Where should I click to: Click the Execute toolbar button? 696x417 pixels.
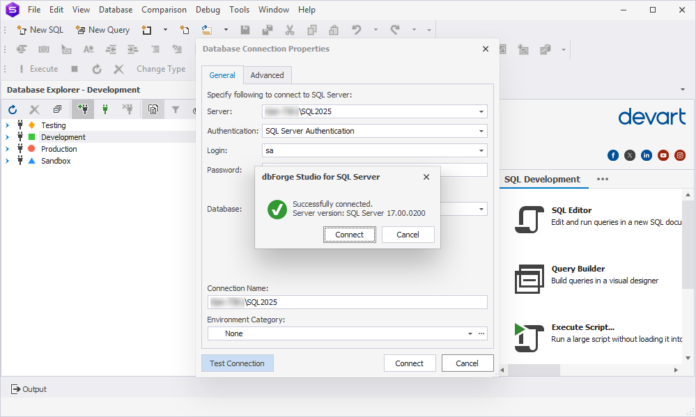(39, 69)
